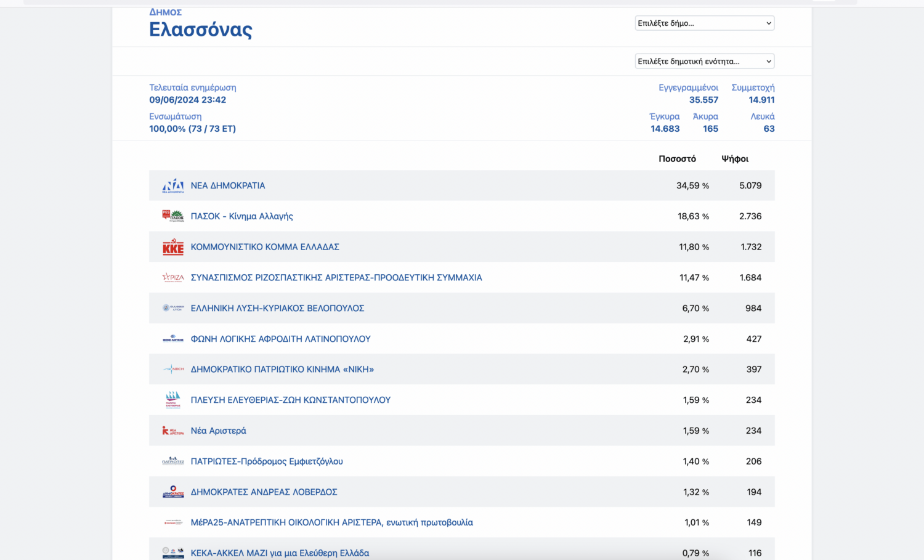
Task: Open the ΣΥΝΑΣΠΙΣΜΟΣ ΡΙΖΟΣΠΑΣΤΙΚΗΣ ΑΡΙΣΤΕΡΑΣ link
Action: (336, 278)
